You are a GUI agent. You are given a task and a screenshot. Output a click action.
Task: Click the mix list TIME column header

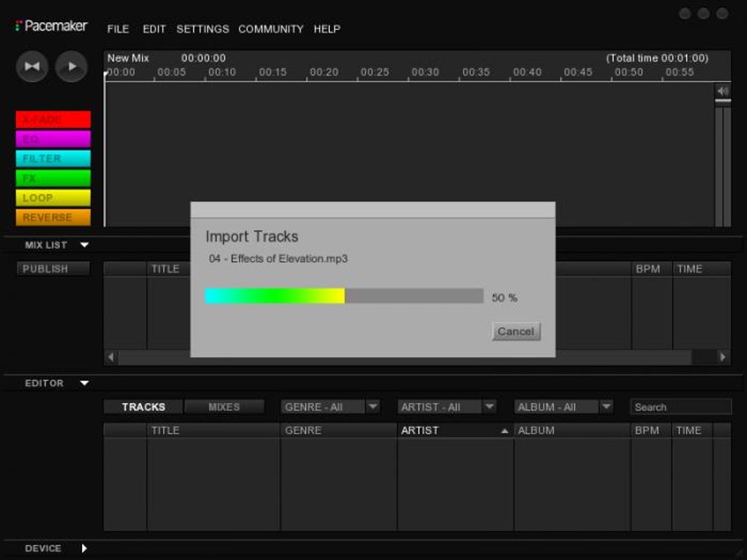702,269
